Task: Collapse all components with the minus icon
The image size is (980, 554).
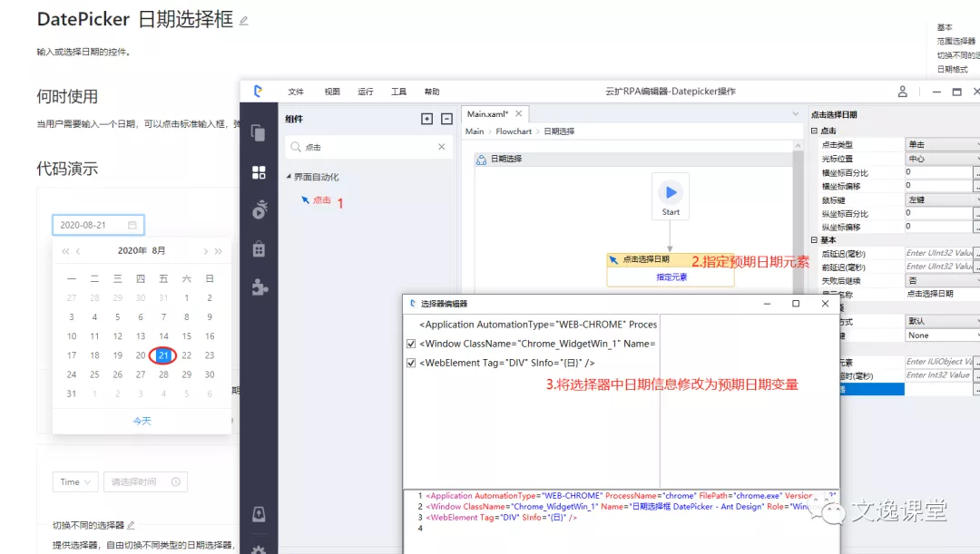Action: tap(446, 119)
